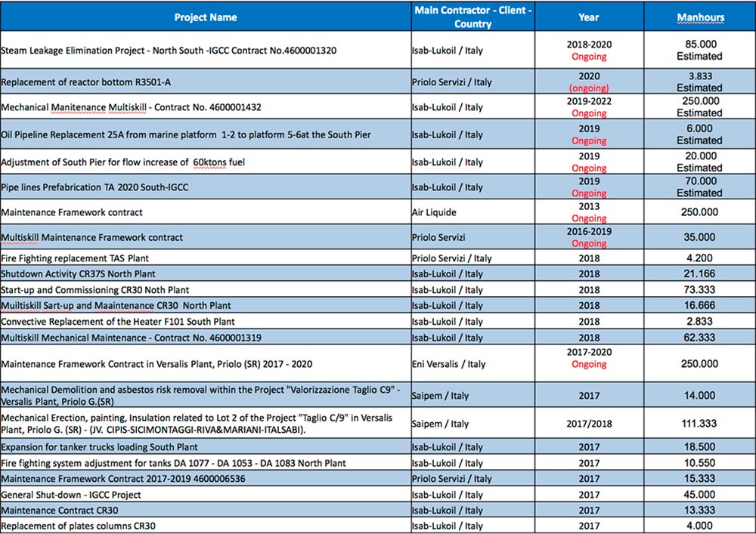Select the Year column header

point(589,17)
